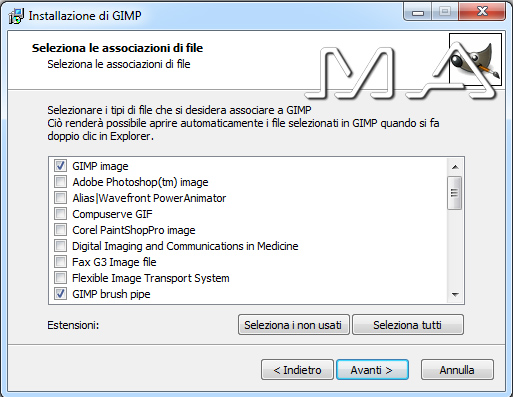The image size is (513, 397).
Task: Enable Adobe Photoshop(tm) image association
Action: coord(60,182)
